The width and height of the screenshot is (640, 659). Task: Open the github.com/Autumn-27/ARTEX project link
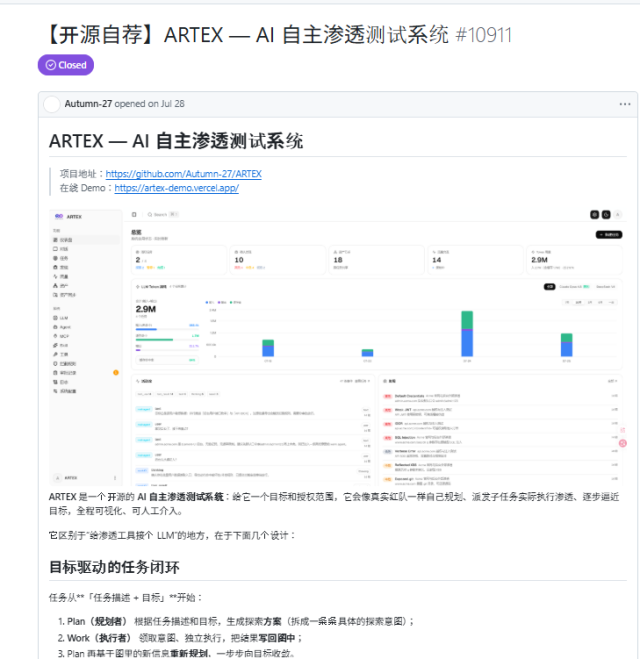184,174
